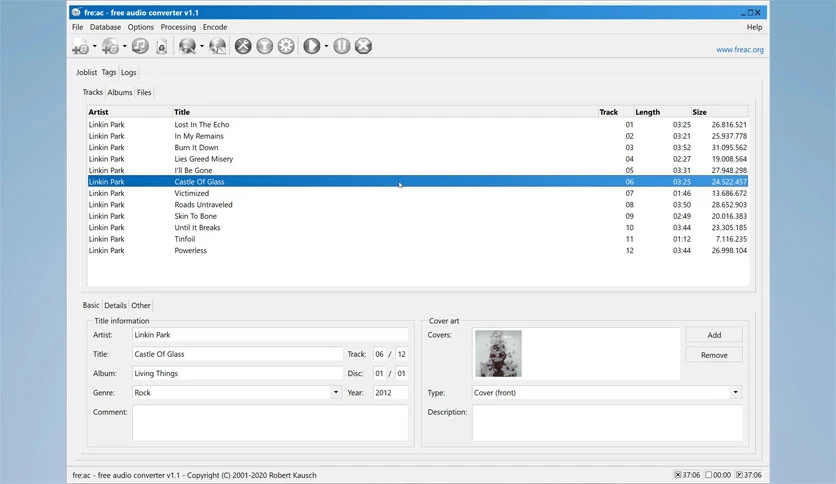836x484 pixels.
Task: Select the track Lost In The Echo
Action: point(417,125)
